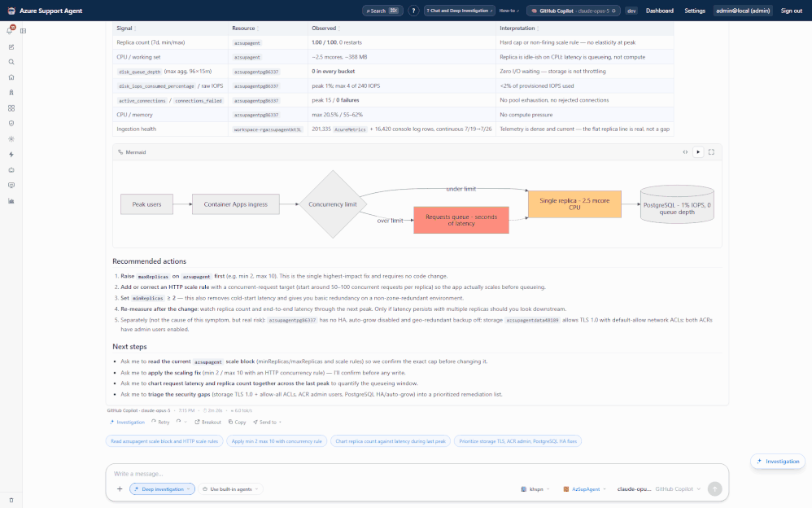Click the red Requests queue diagram node

(461, 220)
